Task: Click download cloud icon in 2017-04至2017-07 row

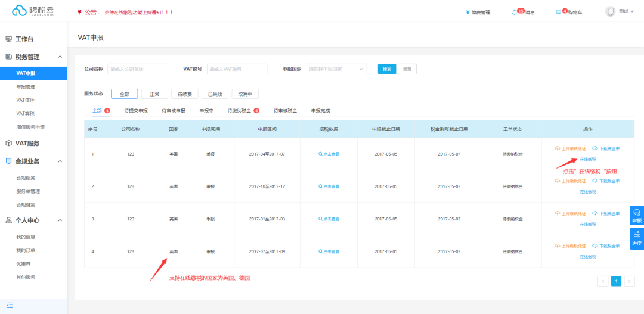Action: tap(595, 148)
